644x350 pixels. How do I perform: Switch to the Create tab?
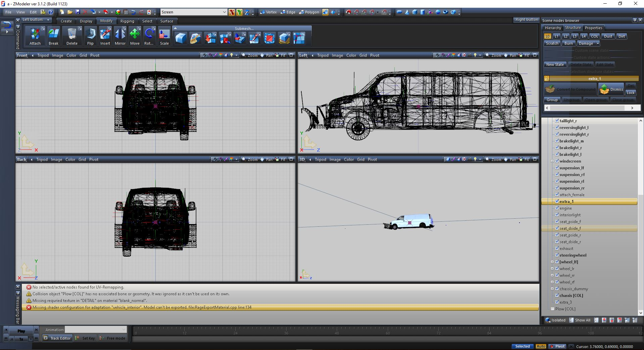point(66,21)
